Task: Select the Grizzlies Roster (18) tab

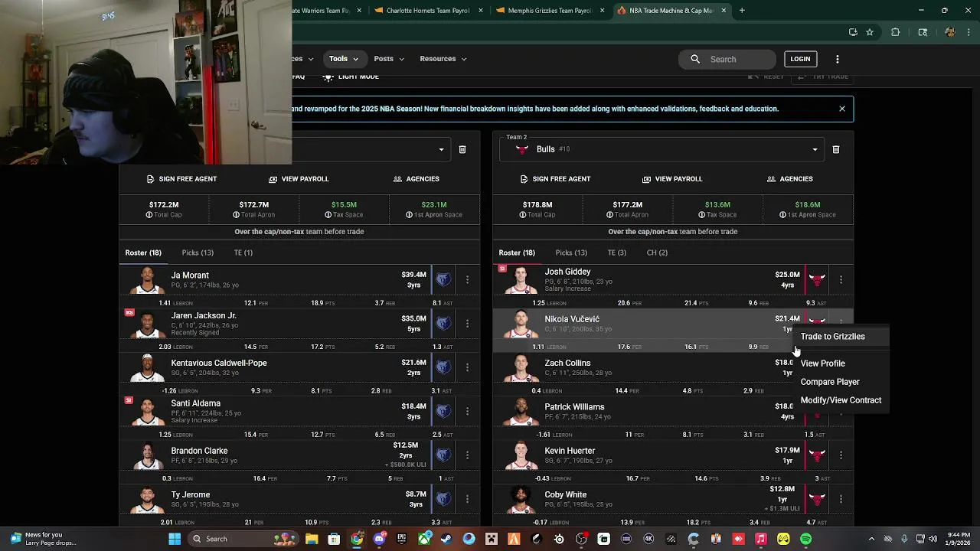Action: [x=143, y=253]
